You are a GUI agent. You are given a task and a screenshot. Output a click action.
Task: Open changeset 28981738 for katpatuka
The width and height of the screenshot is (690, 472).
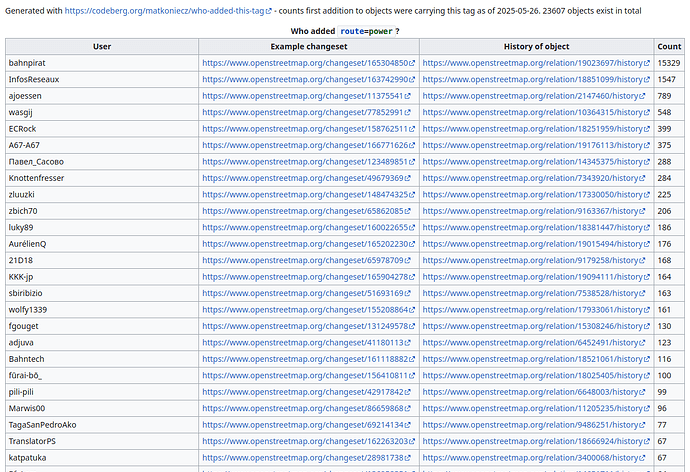[306, 458]
